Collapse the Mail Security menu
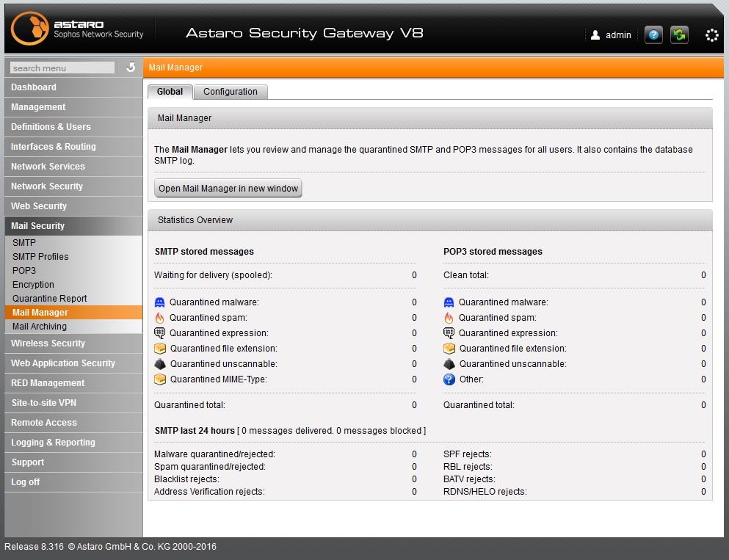 pyautogui.click(x=73, y=226)
